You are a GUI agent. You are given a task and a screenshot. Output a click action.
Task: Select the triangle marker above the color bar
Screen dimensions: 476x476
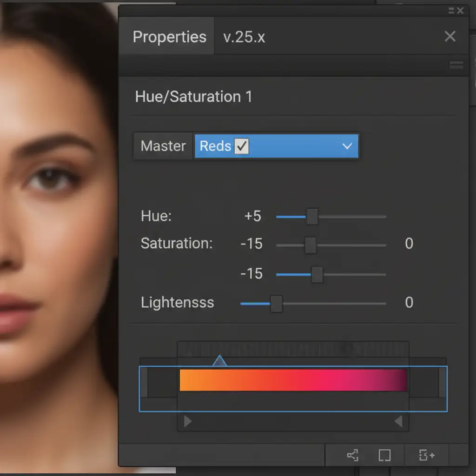[x=219, y=361]
